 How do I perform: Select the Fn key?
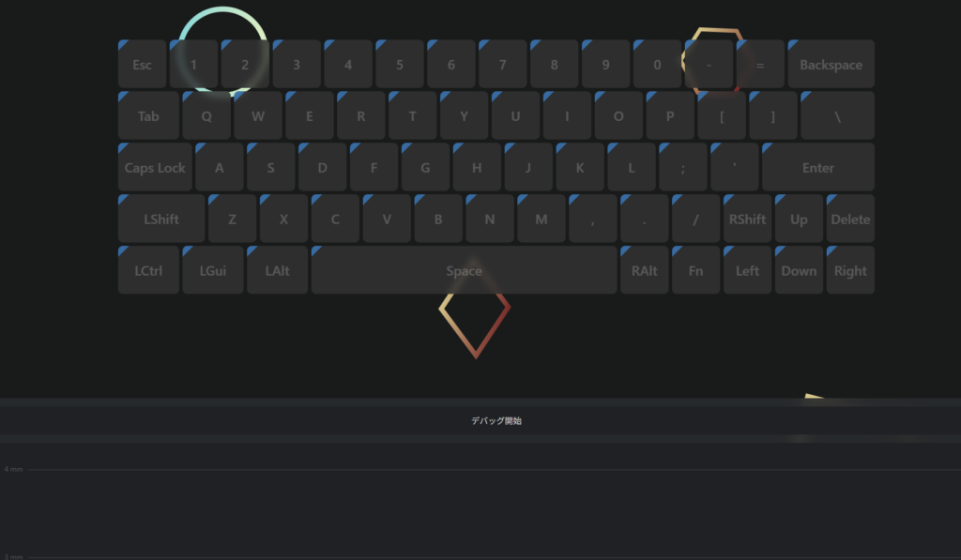point(695,270)
